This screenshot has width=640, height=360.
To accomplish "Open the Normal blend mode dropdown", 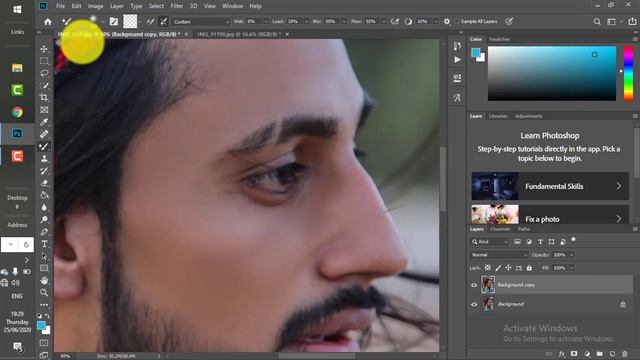I will [499, 255].
